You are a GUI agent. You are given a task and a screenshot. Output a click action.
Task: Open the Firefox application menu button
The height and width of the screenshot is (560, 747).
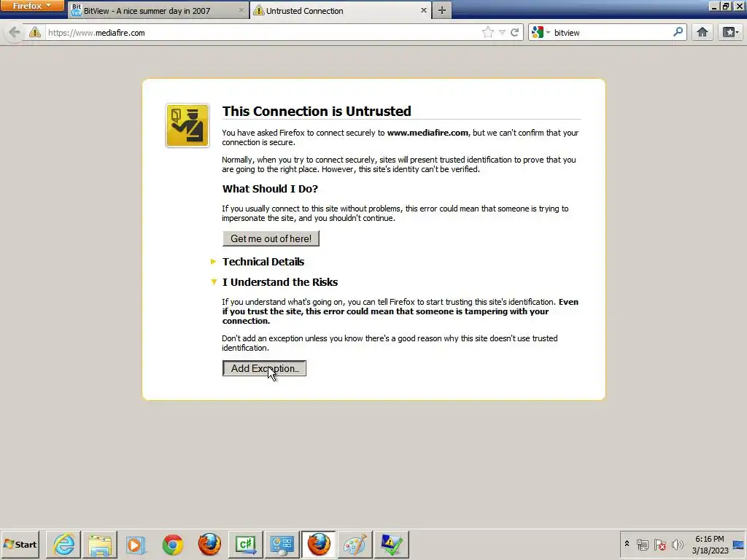click(31, 6)
